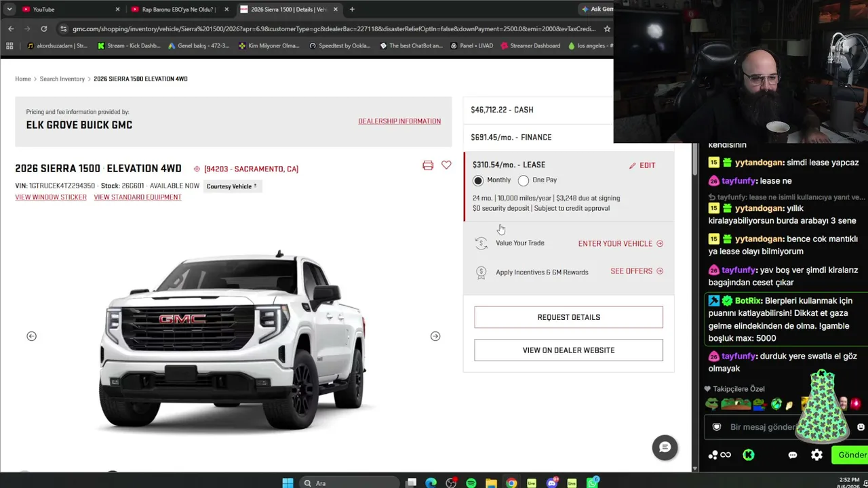Expand the Courtesy Vehicle info badge
The image size is (868, 488).
click(x=232, y=186)
